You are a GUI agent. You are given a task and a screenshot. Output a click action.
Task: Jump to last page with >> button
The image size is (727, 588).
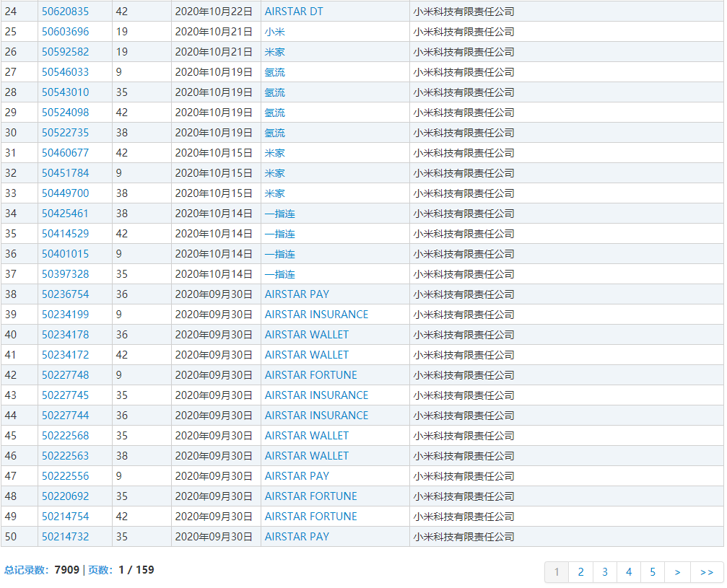pyautogui.click(x=707, y=572)
